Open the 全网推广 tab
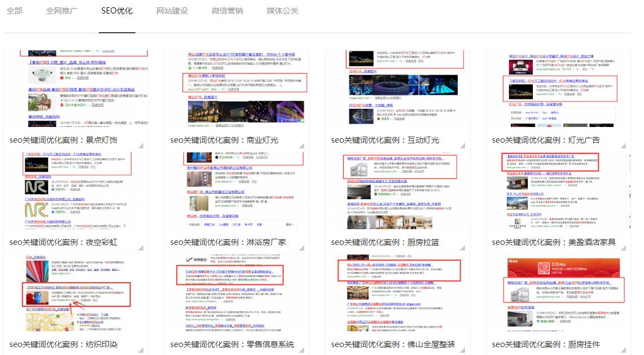This screenshot has width=644, height=355. (x=62, y=11)
